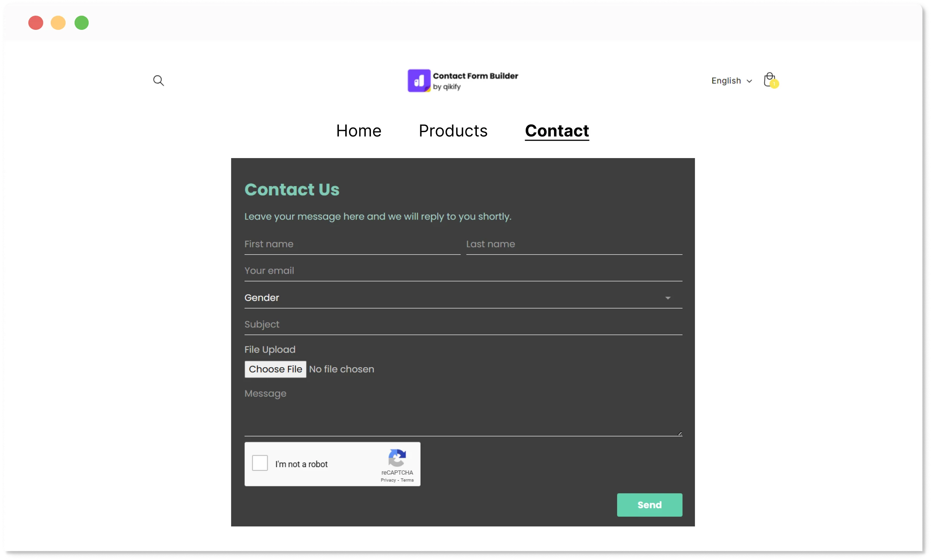
Task: Click the Message text area
Action: (463, 411)
